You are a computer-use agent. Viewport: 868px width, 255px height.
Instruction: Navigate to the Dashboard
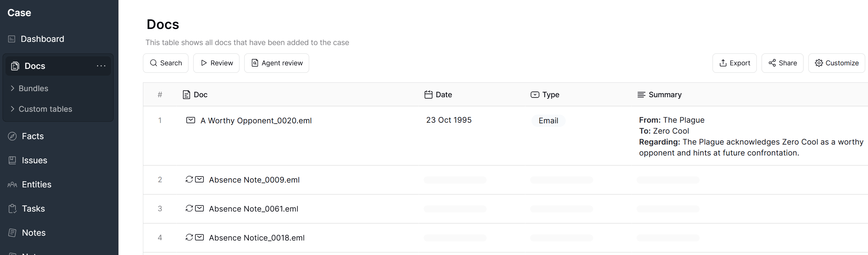pyautogui.click(x=42, y=39)
